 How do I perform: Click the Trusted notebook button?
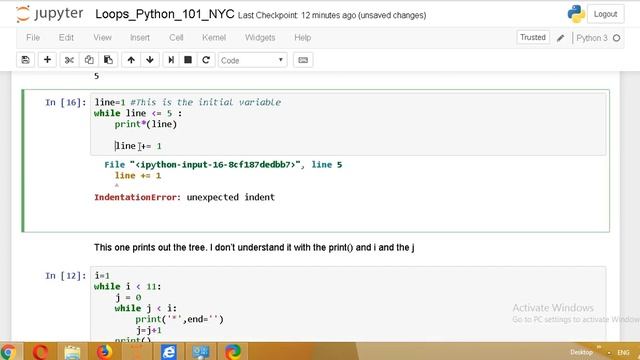[x=533, y=38]
